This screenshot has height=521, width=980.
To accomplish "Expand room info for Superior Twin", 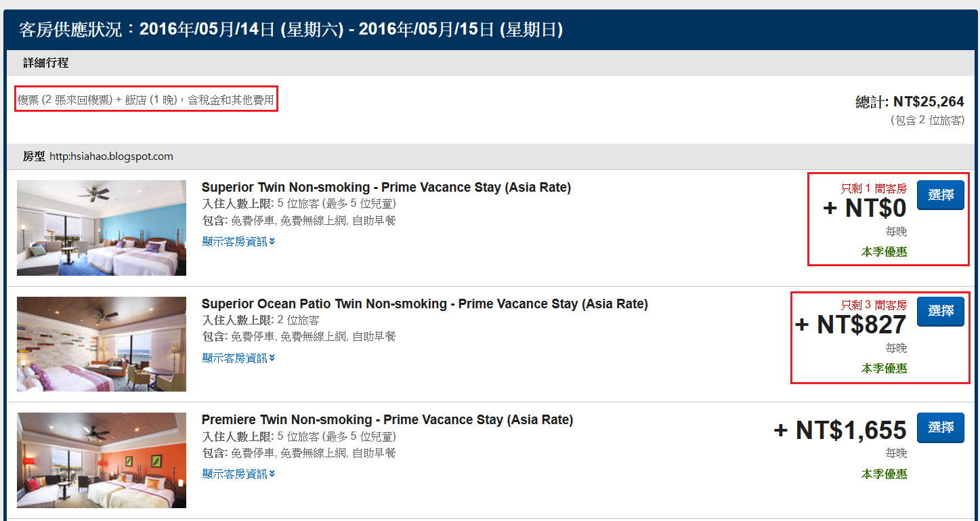I will pyautogui.click(x=238, y=242).
